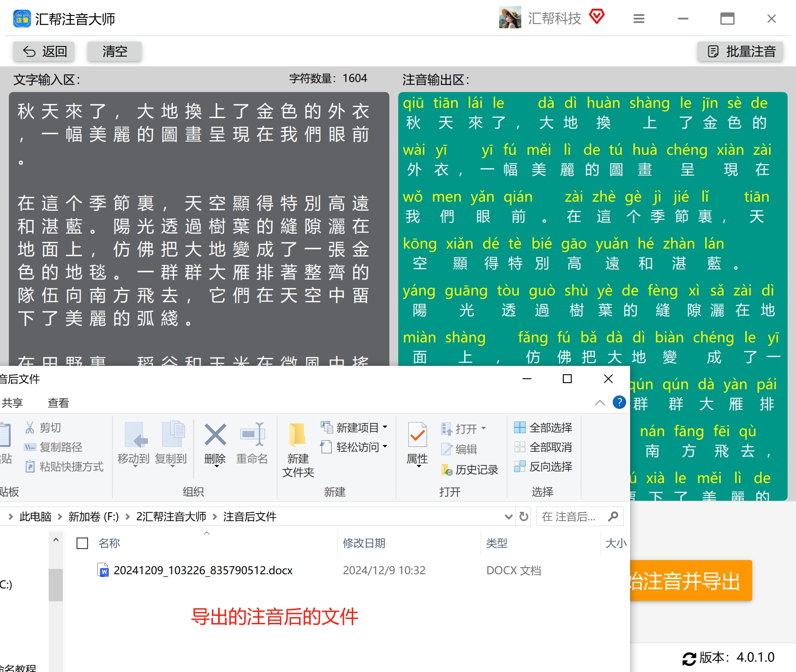Click the address bar refresh icon
Viewport: 796px width, 672px height.
click(524, 516)
